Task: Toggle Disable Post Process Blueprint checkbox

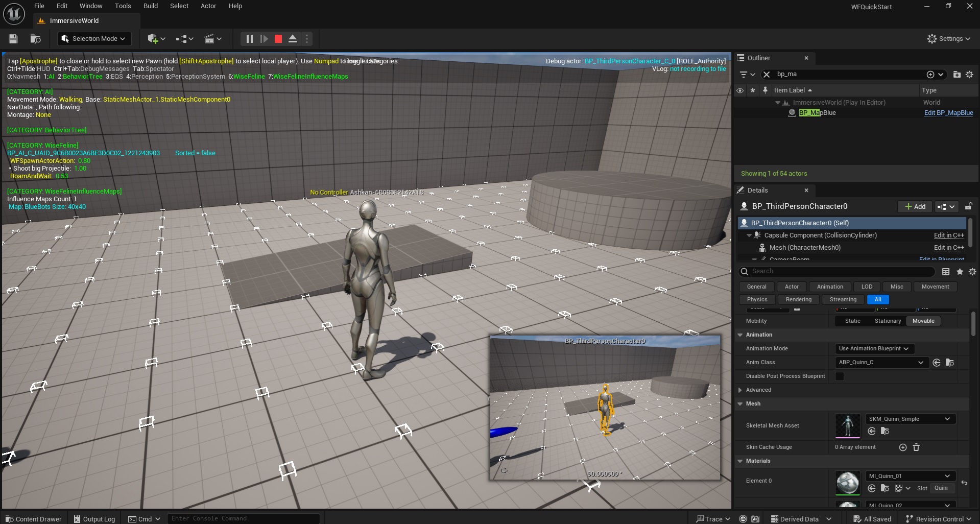Action: pos(840,376)
